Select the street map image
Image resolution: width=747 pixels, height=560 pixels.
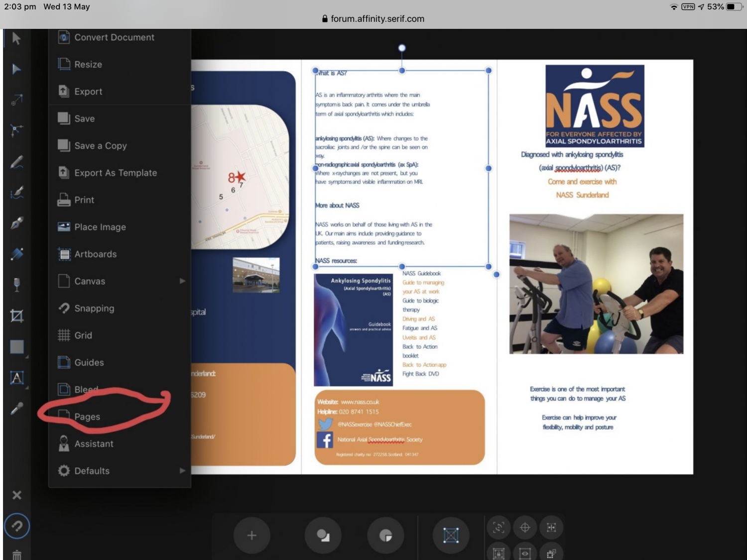point(240,177)
